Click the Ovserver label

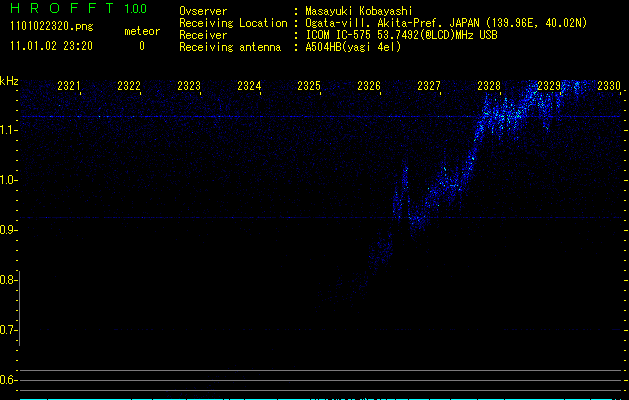203,11
